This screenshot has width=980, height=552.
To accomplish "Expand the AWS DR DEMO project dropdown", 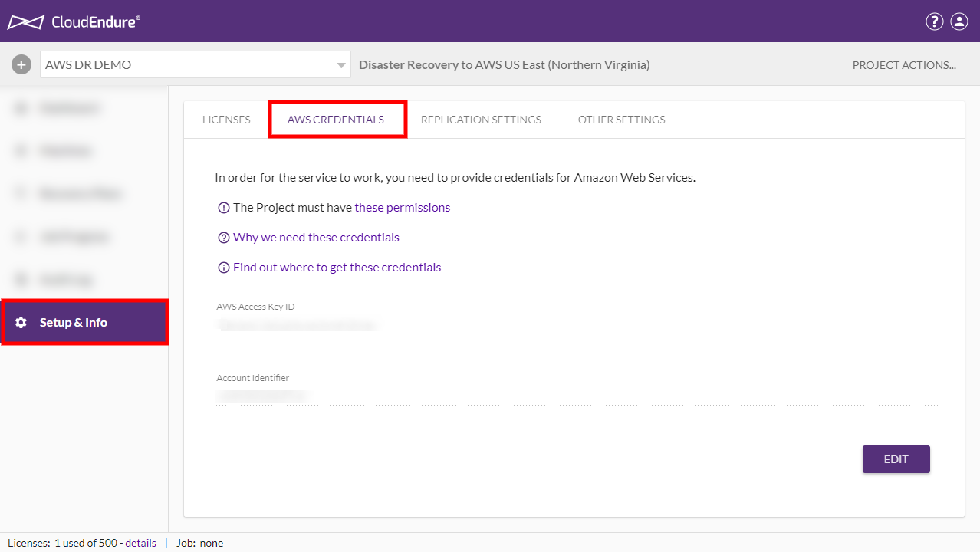I will 196,65.
